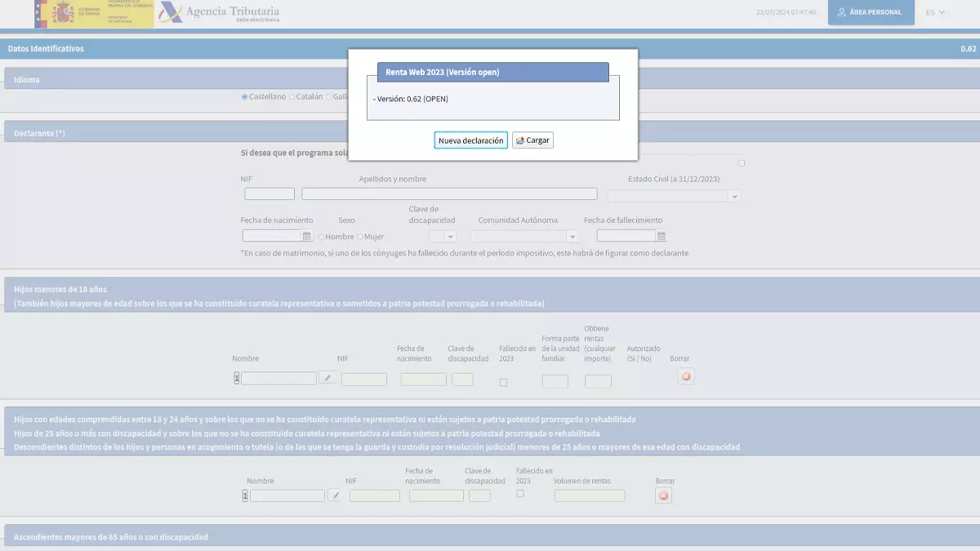Open the Comunidad Autónoma dropdown
980x551 pixels.
[524, 236]
